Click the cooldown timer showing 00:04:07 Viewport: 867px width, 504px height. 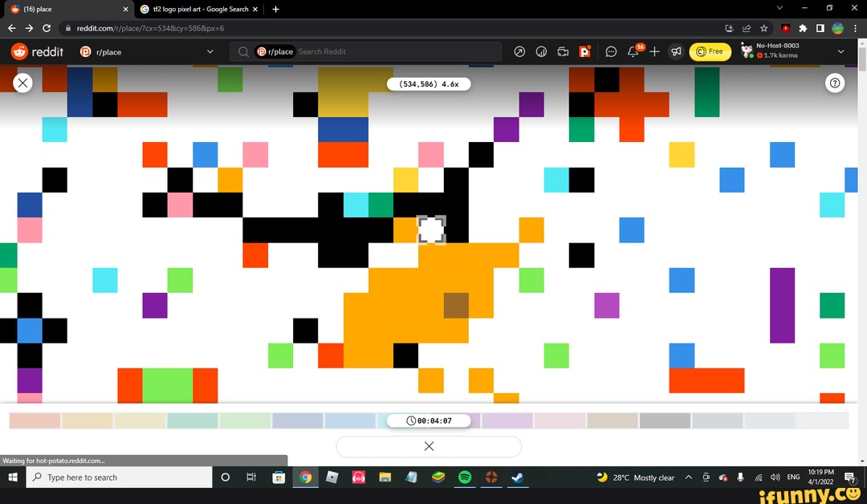point(429,420)
